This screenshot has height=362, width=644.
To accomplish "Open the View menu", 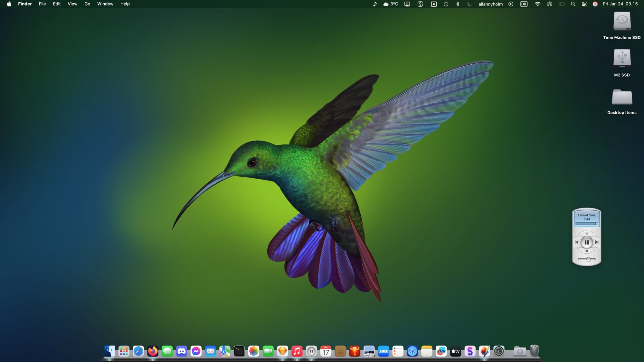I will coord(72,4).
